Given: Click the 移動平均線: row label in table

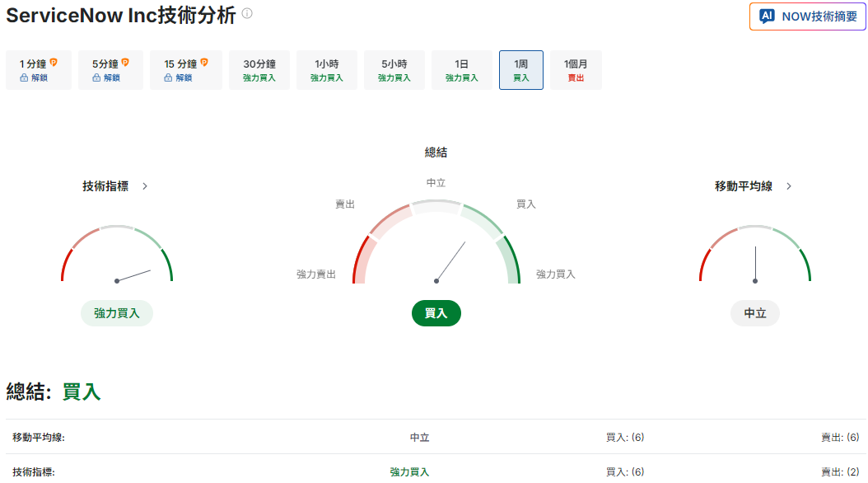Looking at the screenshot, I should click(39, 438).
